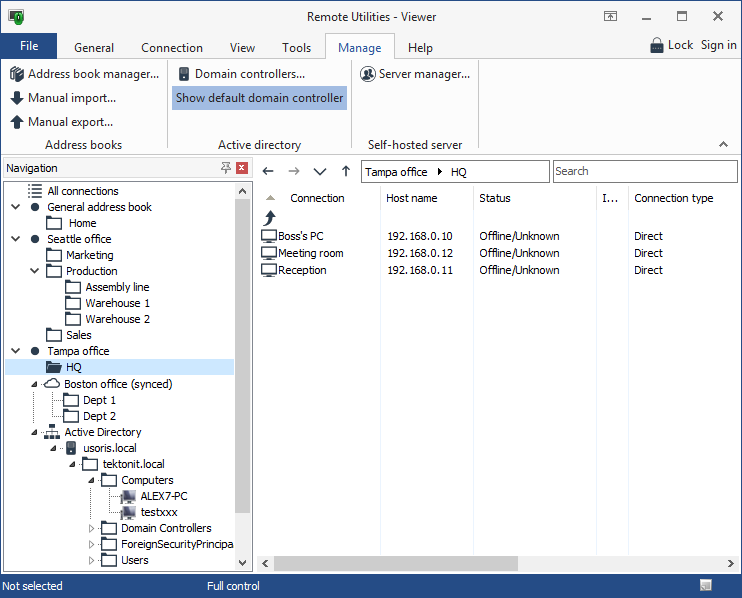Go forward with the right arrow

point(294,171)
